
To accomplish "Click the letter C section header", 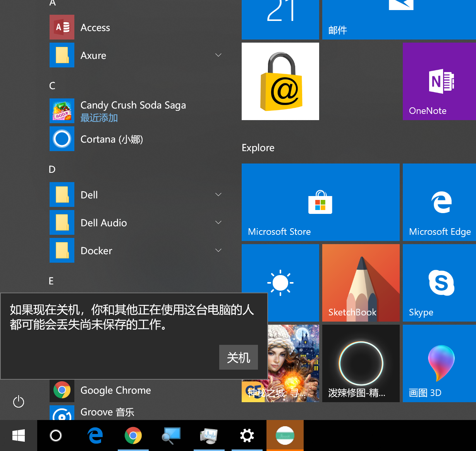I will click(x=52, y=86).
